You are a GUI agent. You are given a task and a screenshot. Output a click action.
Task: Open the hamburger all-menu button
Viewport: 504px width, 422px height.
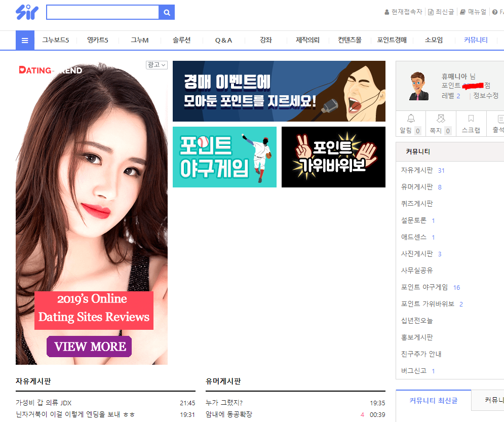[x=25, y=41]
